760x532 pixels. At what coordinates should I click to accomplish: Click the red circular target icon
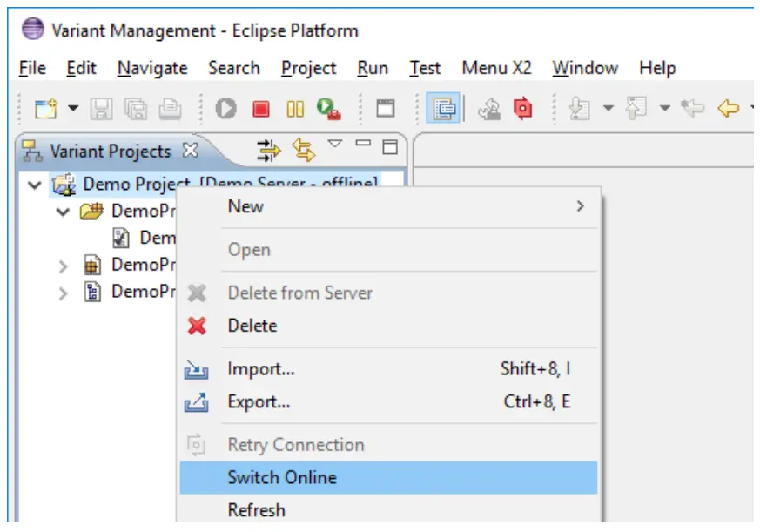(522, 108)
